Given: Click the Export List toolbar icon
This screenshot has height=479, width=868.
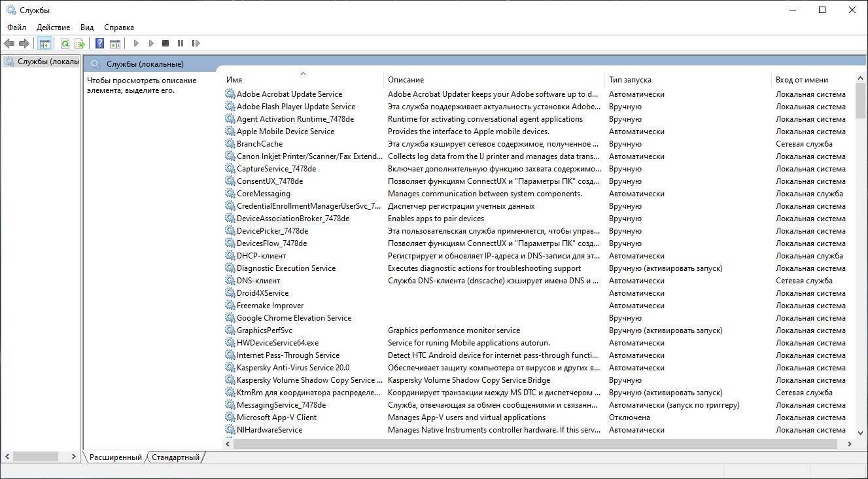Looking at the screenshot, I should (x=80, y=43).
